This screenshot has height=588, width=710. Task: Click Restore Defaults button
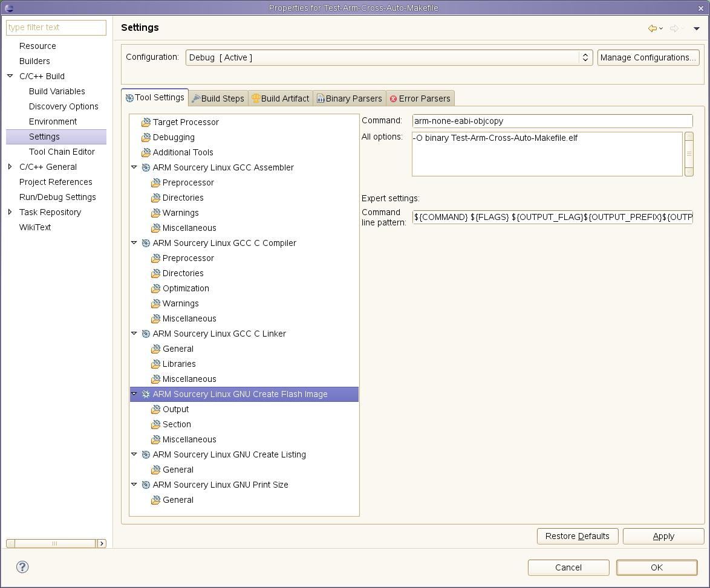click(578, 536)
